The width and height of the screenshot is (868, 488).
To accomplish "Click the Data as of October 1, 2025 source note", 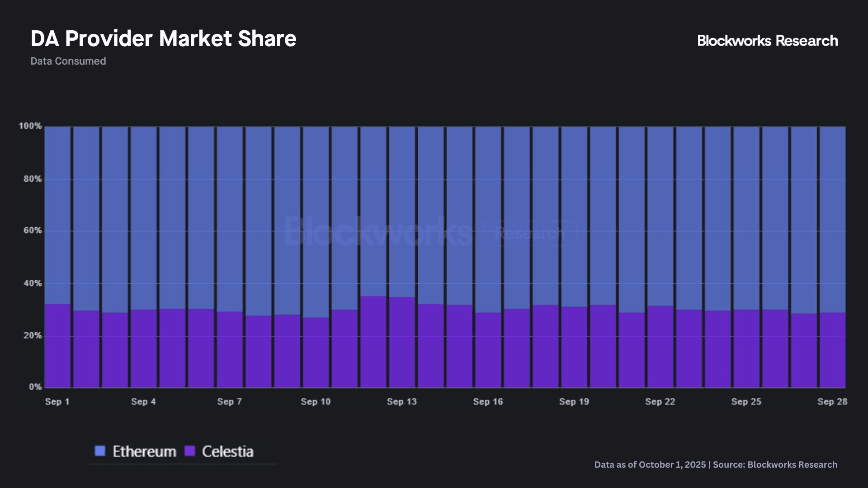I will [716, 465].
